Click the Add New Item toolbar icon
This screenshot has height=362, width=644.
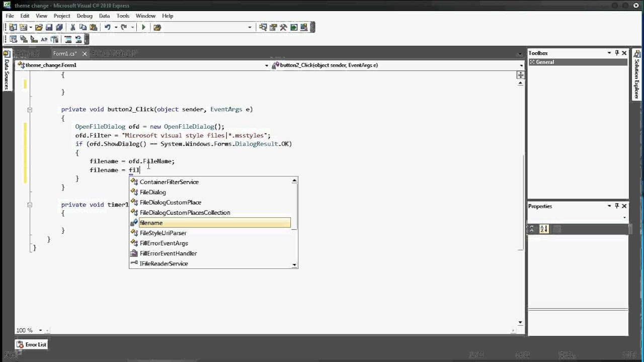point(23,28)
